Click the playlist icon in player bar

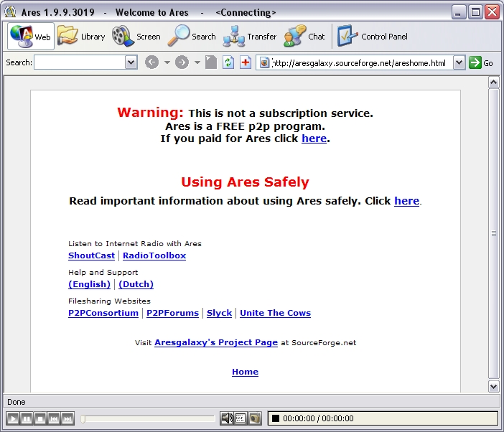(241, 418)
